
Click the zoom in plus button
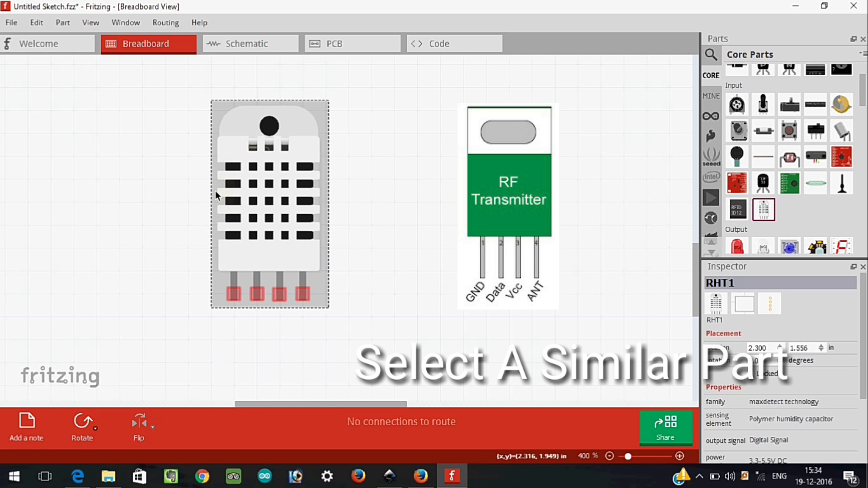point(679,456)
